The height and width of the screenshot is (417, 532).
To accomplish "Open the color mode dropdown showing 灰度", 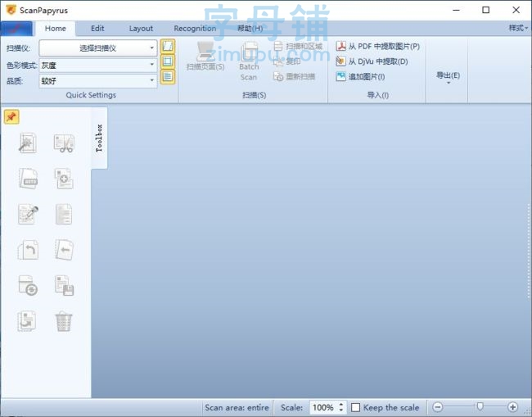I will pyautogui.click(x=98, y=66).
